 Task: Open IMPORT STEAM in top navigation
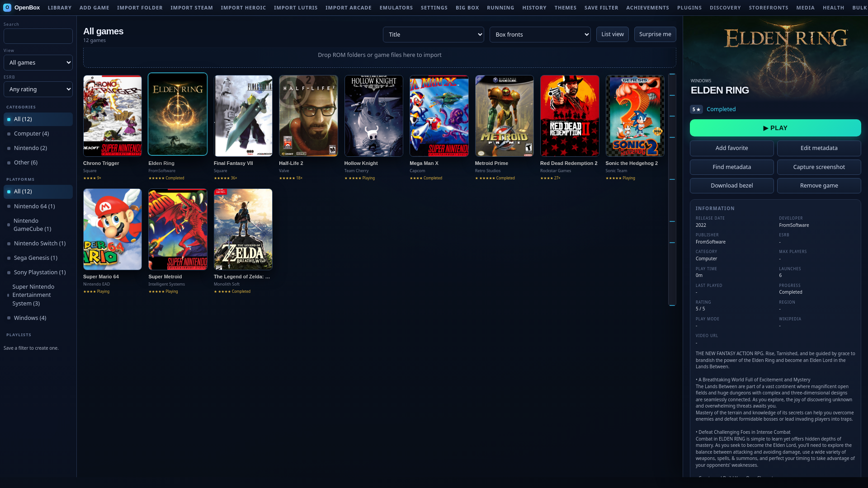click(x=192, y=8)
